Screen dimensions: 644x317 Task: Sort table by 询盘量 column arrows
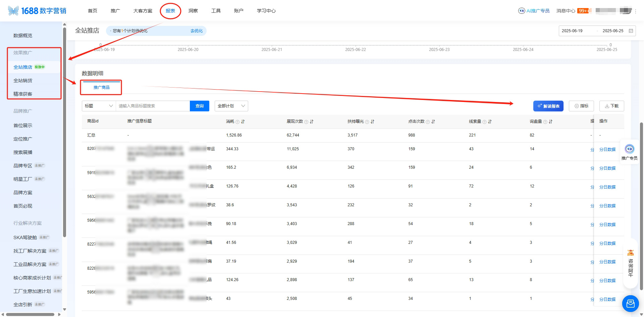(x=550, y=121)
